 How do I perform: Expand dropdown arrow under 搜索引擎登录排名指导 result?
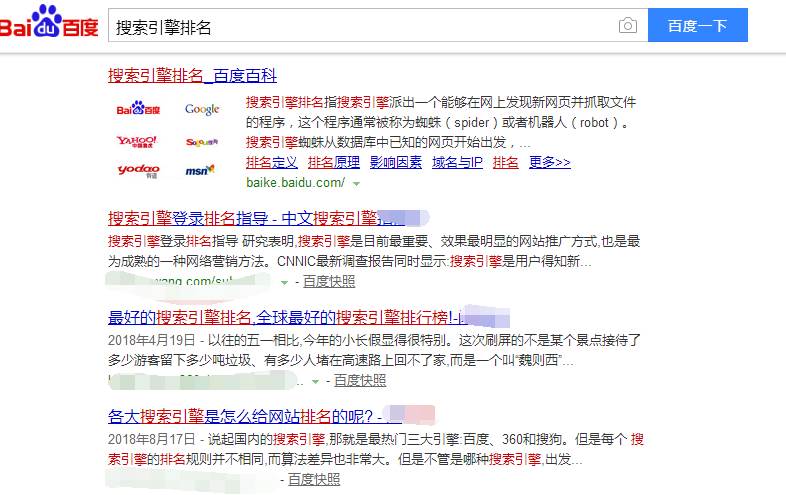coord(284,283)
